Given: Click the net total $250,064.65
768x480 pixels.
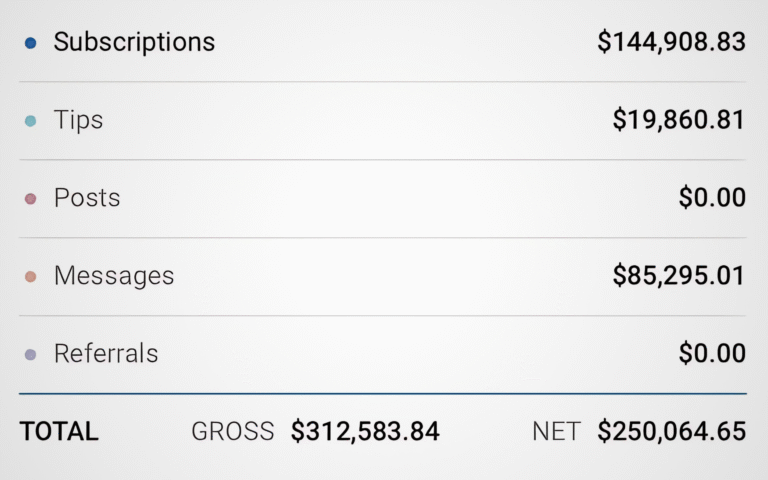Looking at the screenshot, I should pyautogui.click(x=671, y=432).
